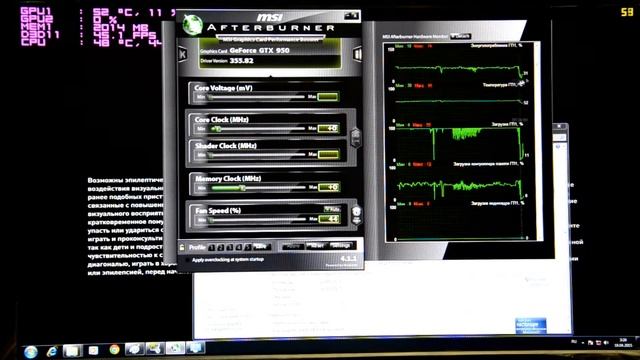
Task: Open Afterburner Settings
Action: [341, 246]
